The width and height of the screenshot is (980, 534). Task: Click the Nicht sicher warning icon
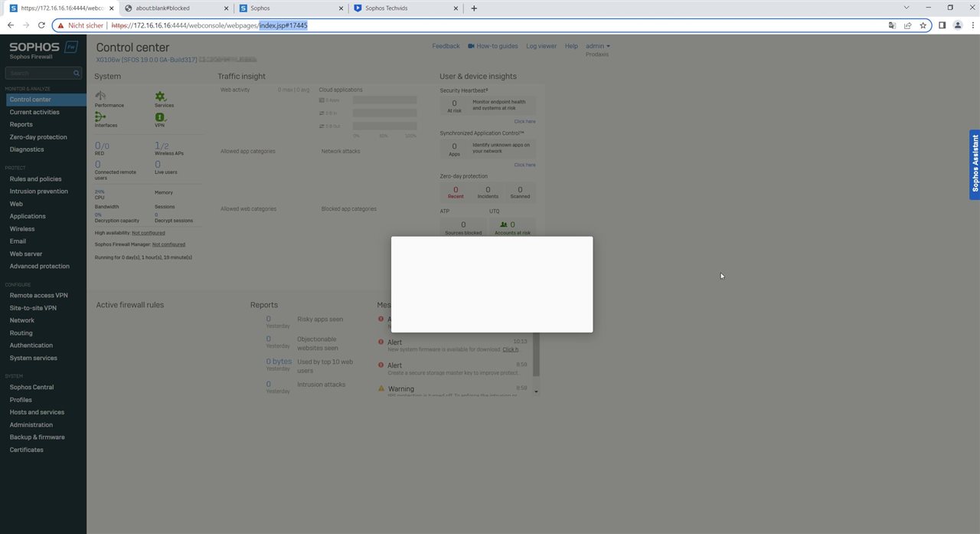[60, 25]
